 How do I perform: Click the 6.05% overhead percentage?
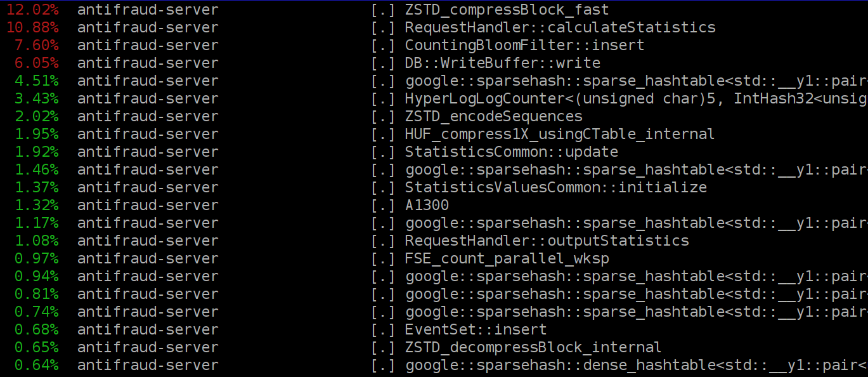(37, 63)
